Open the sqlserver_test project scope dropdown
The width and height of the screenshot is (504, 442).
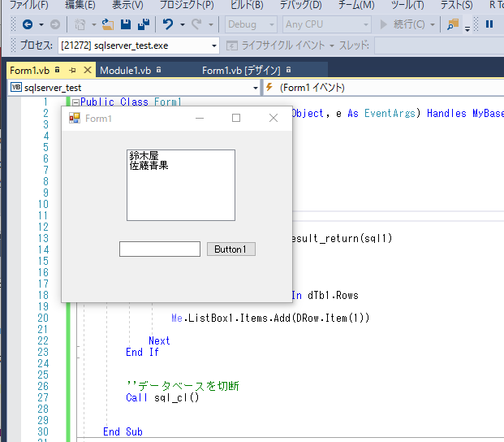tap(255, 87)
